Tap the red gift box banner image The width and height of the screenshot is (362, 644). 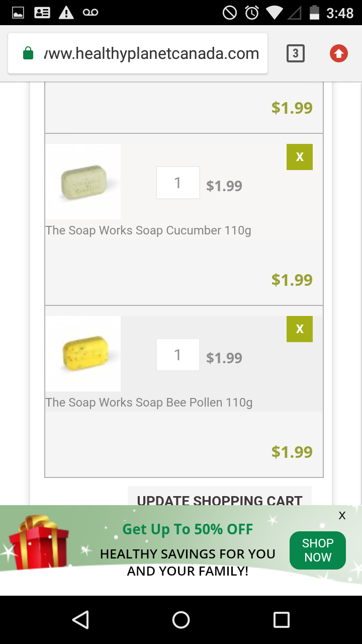coord(39,543)
